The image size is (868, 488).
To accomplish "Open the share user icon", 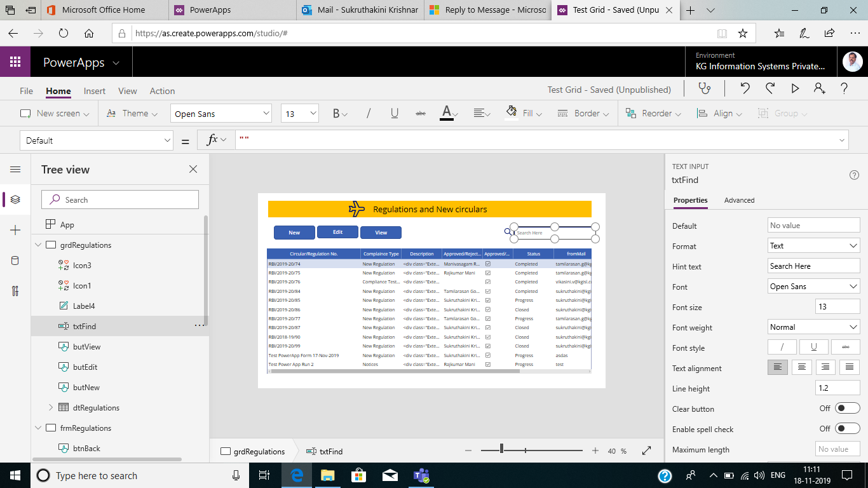I will point(820,89).
